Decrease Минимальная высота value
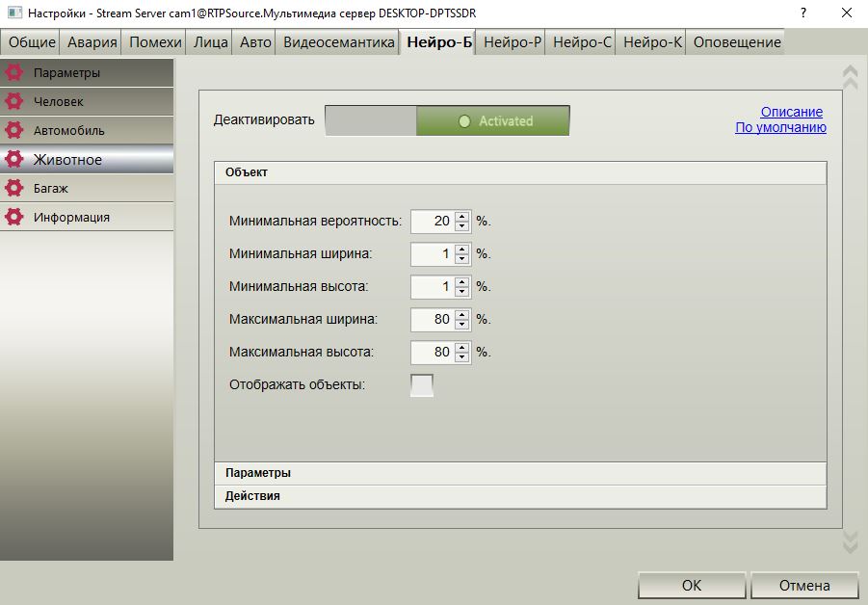Viewport: 868px width, 605px height. point(462,291)
